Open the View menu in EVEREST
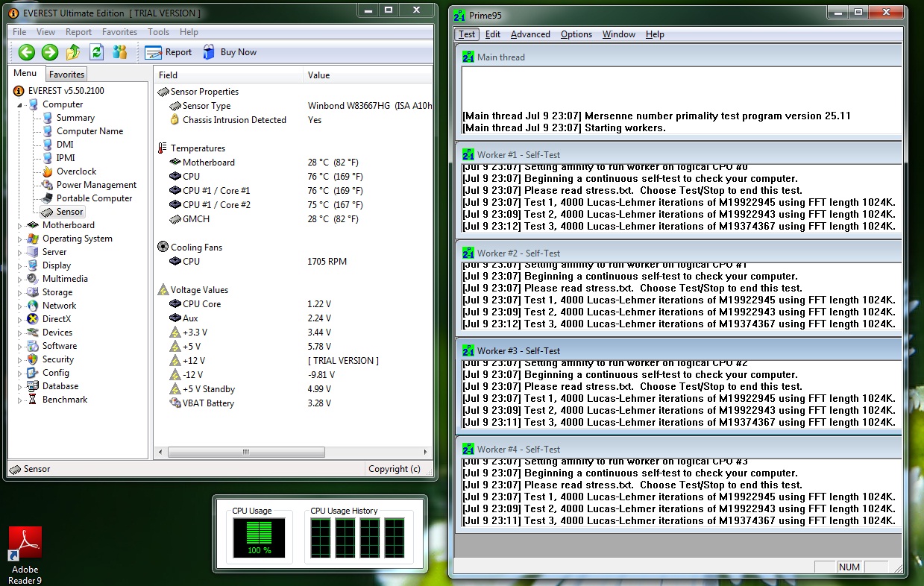924x586 pixels. click(x=45, y=32)
